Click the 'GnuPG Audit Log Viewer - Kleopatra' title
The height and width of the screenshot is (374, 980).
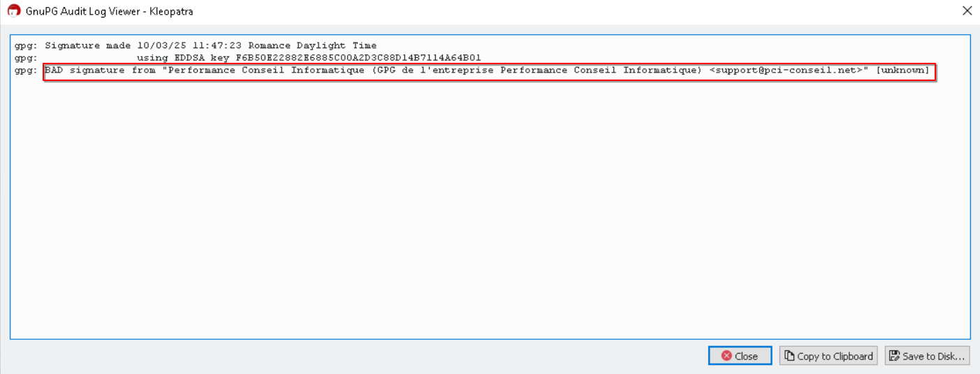tap(110, 11)
